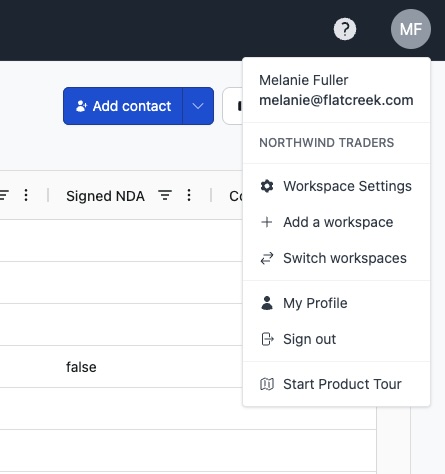Image resolution: width=445 pixels, height=474 pixels.
Task: Select the Start Product Tour option
Action: pos(337,384)
